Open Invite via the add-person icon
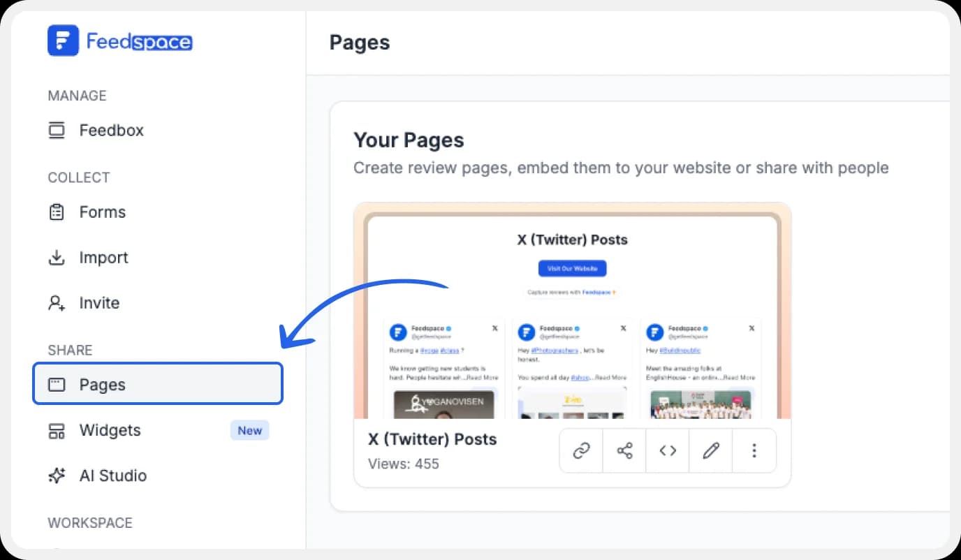The image size is (961, 560). coord(56,302)
